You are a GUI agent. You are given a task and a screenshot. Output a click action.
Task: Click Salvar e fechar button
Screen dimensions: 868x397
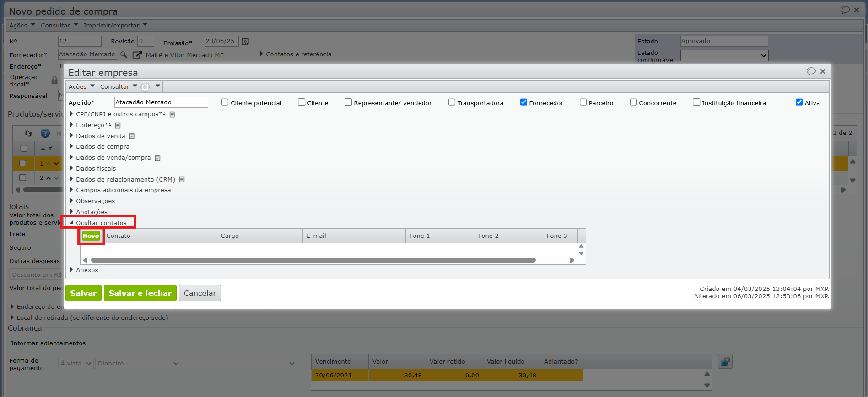click(x=140, y=293)
